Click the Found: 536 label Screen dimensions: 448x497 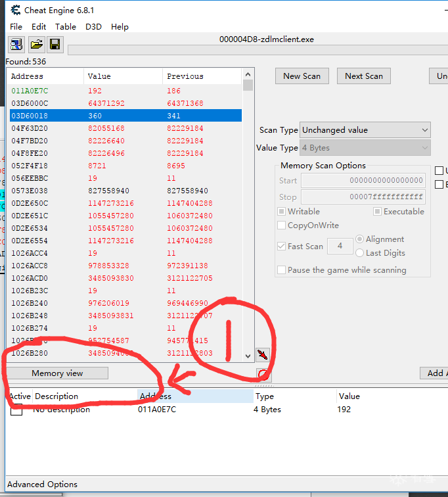[x=26, y=62]
